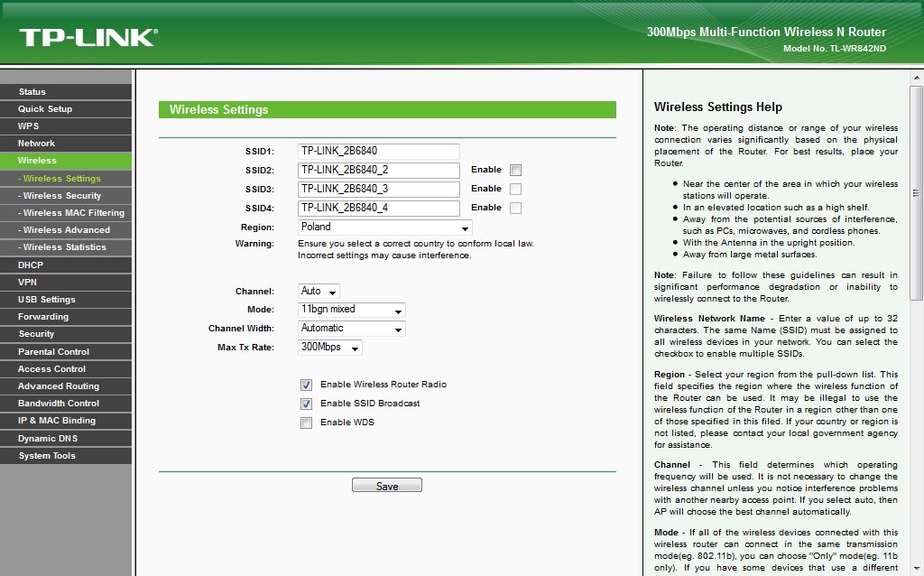Open the Wireless Security submenu
This screenshot has width=924, height=576.
65,195
